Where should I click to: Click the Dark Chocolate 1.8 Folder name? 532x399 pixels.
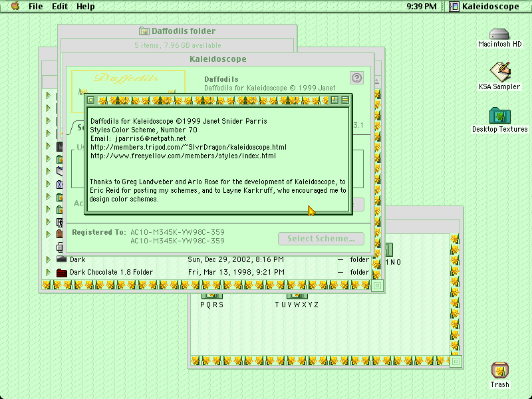coord(111,272)
